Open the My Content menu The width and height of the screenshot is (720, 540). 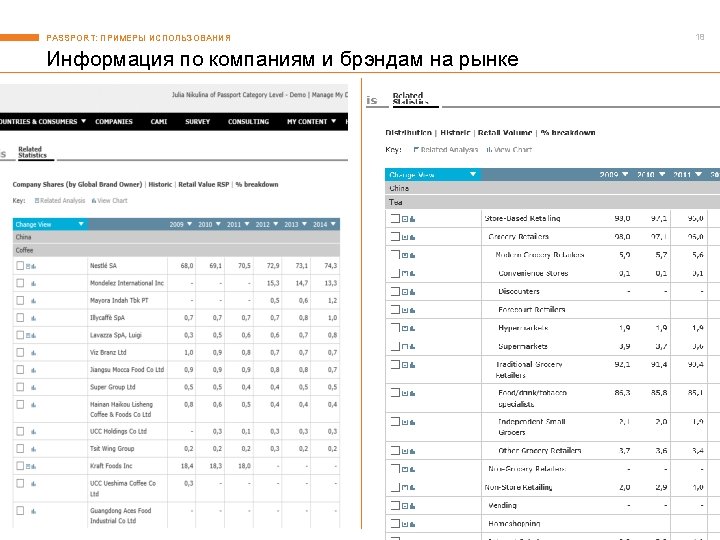tap(311, 122)
